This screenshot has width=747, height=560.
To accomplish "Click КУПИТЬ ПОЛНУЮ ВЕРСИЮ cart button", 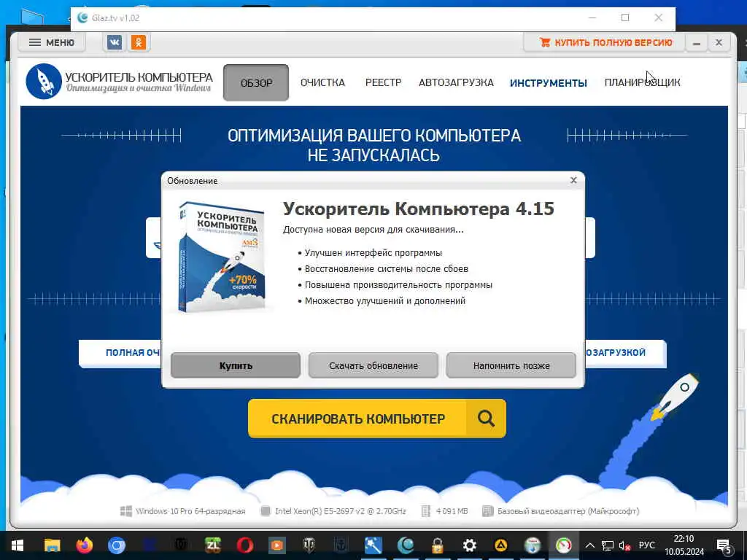I will [604, 42].
